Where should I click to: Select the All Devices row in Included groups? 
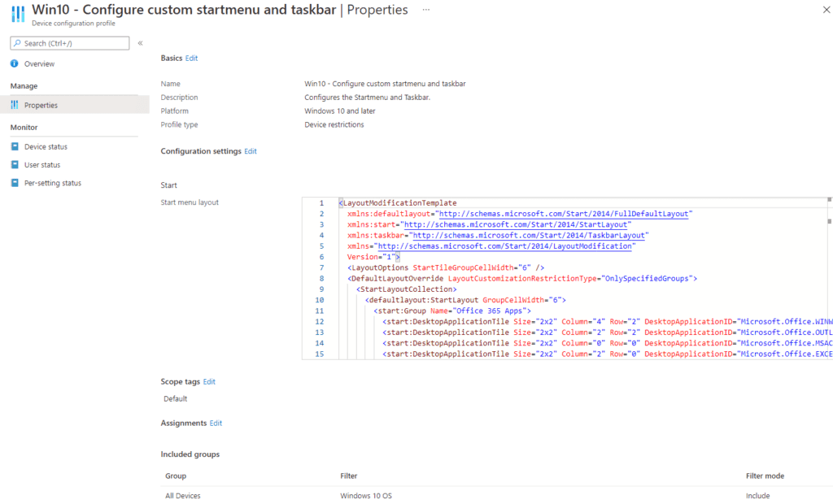tap(183, 496)
